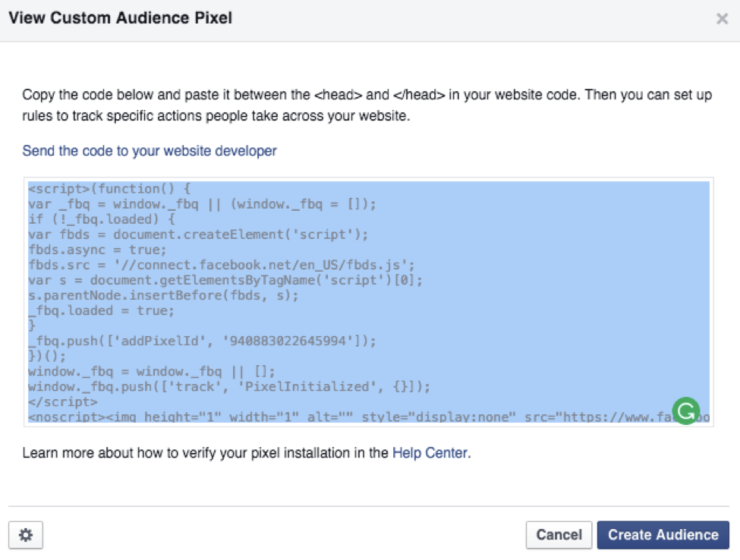Screen dimensions: 740x560
Task: Open the Send the code to your website developer link
Action: click(149, 151)
